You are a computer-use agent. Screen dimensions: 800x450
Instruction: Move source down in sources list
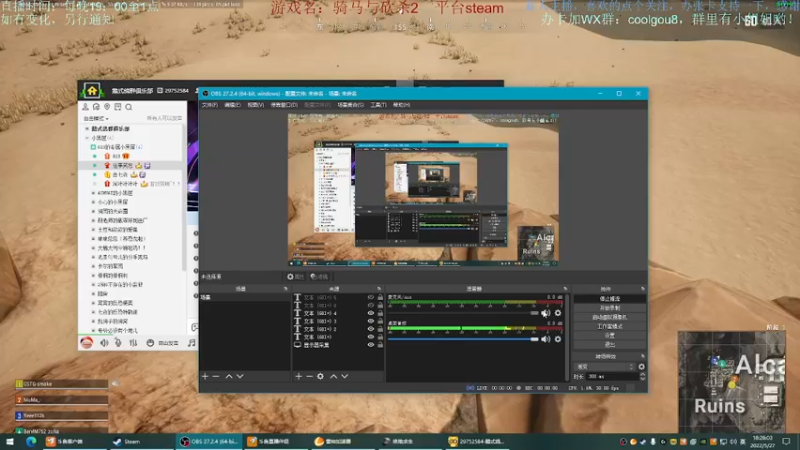pyautogui.click(x=344, y=376)
